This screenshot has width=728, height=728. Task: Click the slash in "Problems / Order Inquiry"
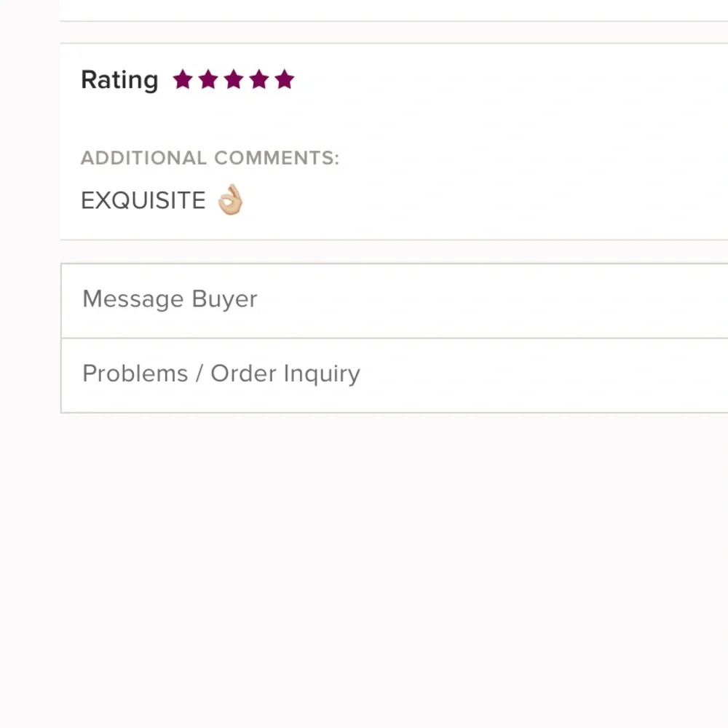coord(199,373)
